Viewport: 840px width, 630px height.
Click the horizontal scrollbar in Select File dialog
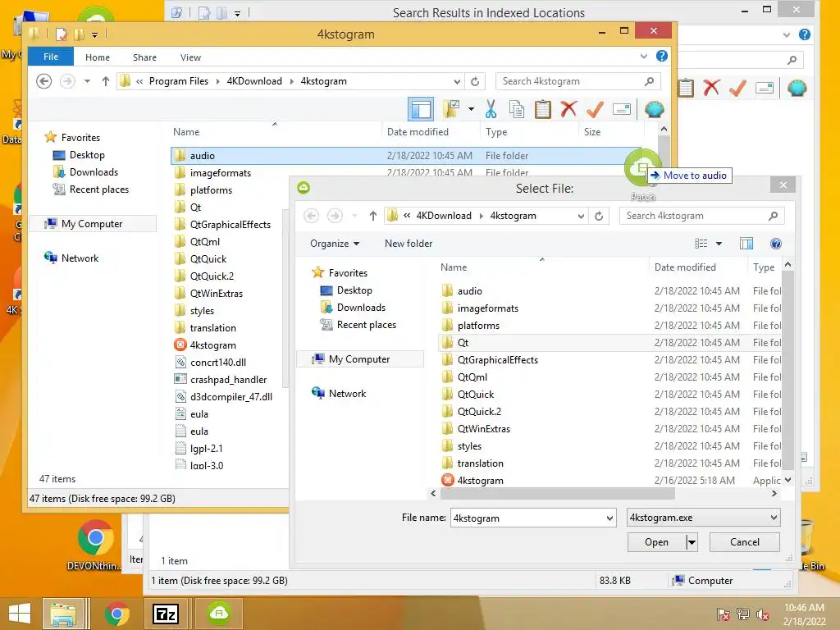557,494
